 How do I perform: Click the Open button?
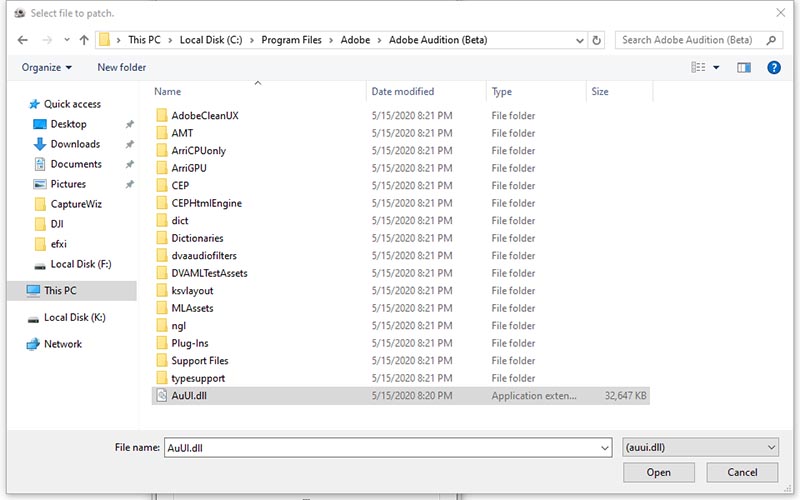coord(659,472)
